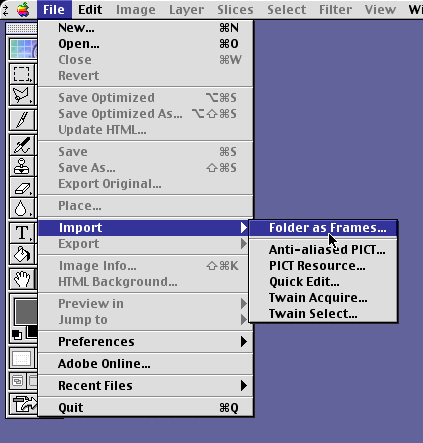The width and height of the screenshot is (423, 443).
Task: Click the Jump To application icon
Action: 23,404
